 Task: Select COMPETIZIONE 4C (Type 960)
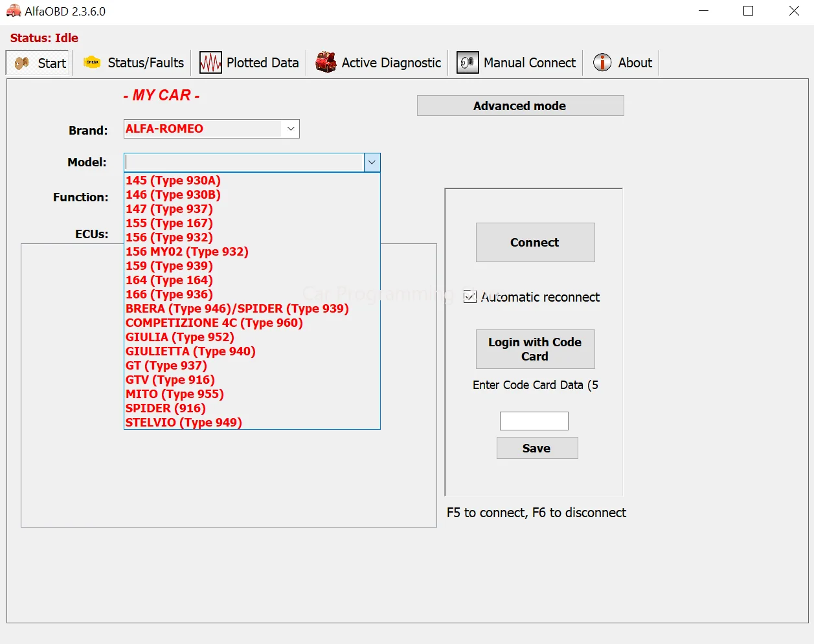point(252,323)
